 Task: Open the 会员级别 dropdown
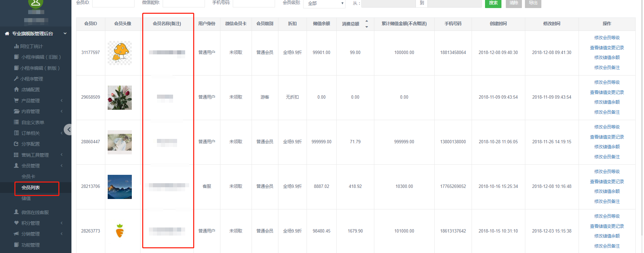(324, 3)
